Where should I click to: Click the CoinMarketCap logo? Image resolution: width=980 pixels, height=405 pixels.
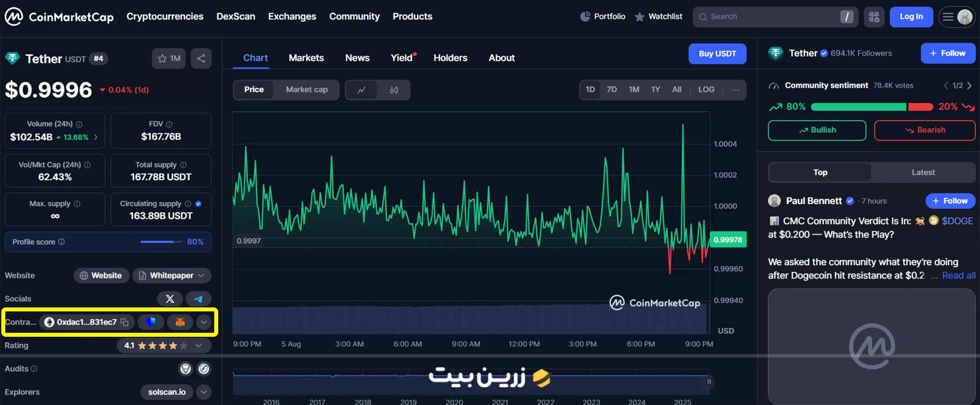(x=59, y=17)
